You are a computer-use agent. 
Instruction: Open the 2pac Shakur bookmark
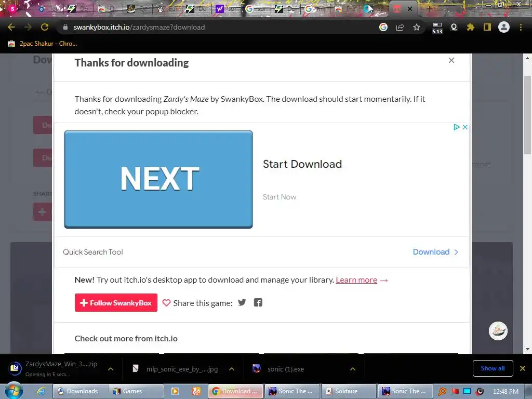coord(43,44)
